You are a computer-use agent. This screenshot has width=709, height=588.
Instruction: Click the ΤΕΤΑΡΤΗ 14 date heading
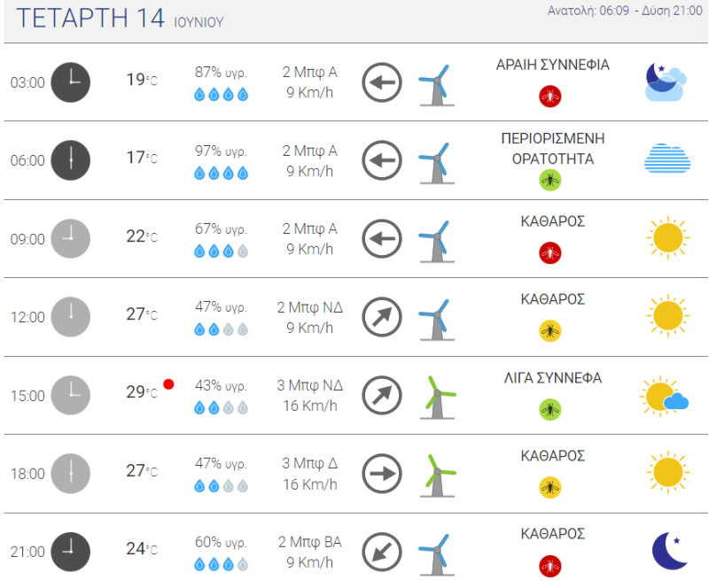pyautogui.click(x=90, y=18)
